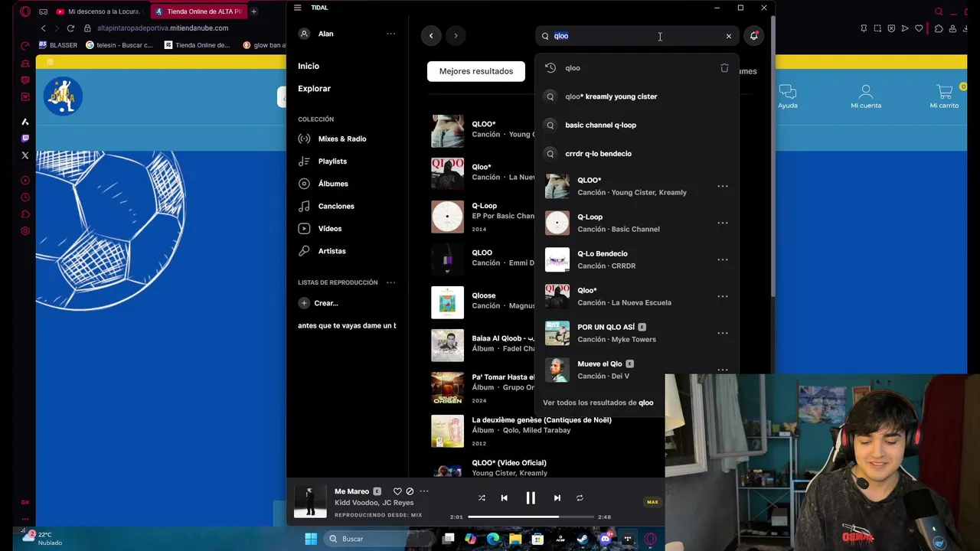
Task: Open browser extensions puzzle icon
Action: (939, 28)
